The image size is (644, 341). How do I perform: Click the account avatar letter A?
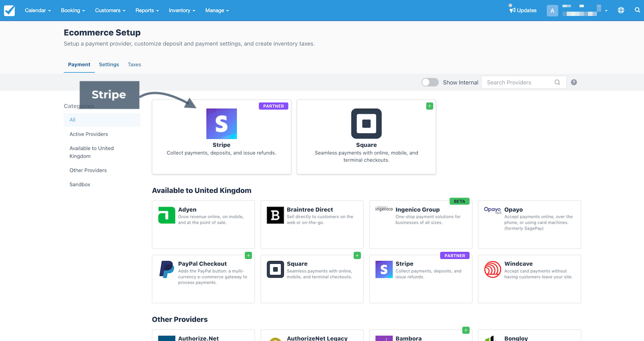tap(552, 10)
